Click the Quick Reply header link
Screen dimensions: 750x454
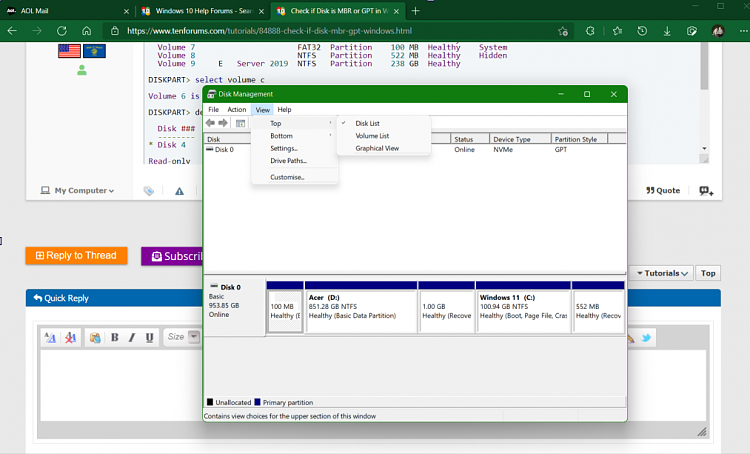tap(61, 298)
